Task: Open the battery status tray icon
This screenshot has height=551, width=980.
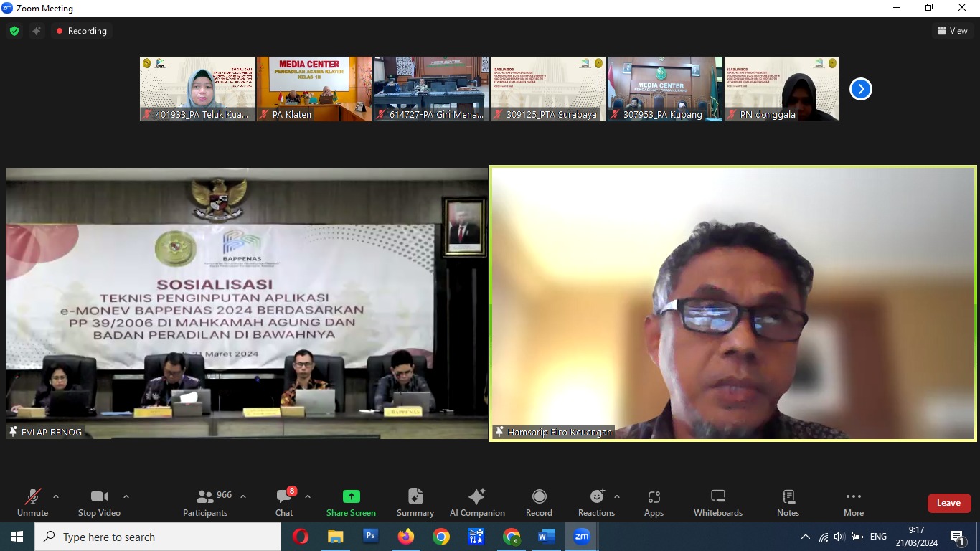Action: click(857, 537)
